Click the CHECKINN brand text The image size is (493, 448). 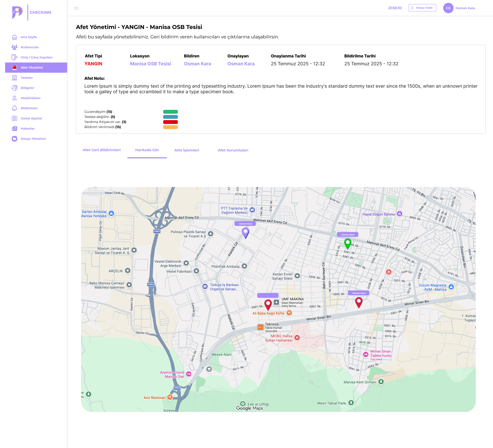(40, 12)
